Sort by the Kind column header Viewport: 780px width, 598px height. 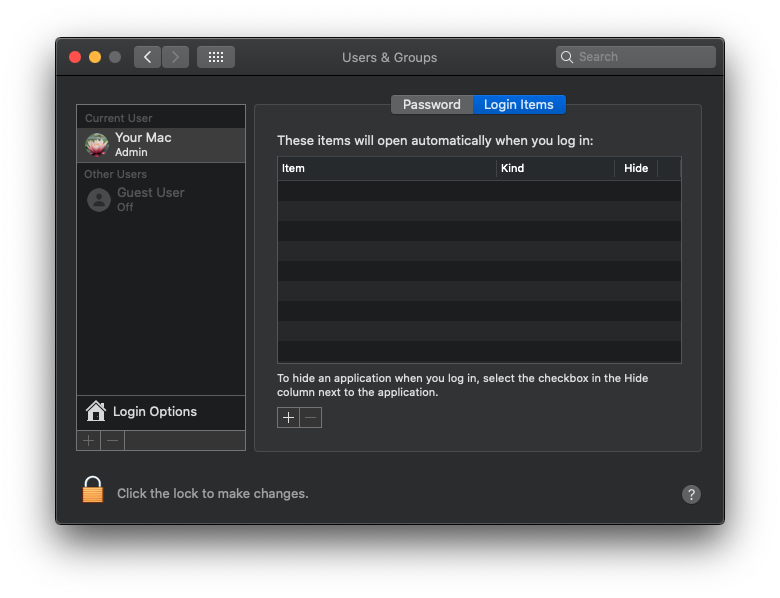(x=555, y=168)
